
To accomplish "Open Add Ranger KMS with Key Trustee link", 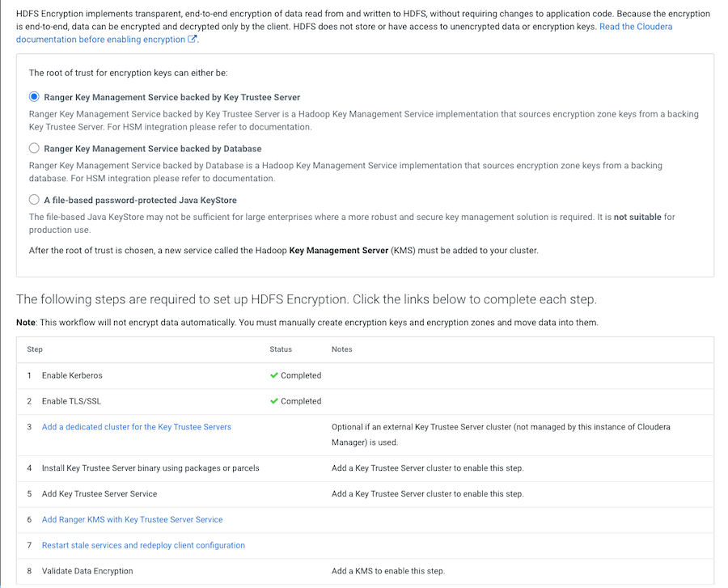I will (x=132, y=519).
